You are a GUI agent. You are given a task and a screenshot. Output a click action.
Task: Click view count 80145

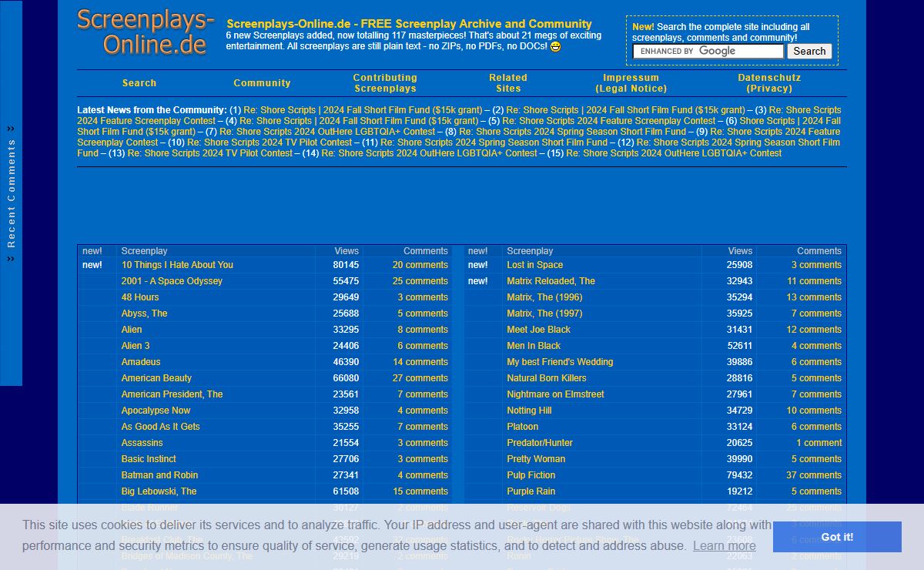[346, 265]
